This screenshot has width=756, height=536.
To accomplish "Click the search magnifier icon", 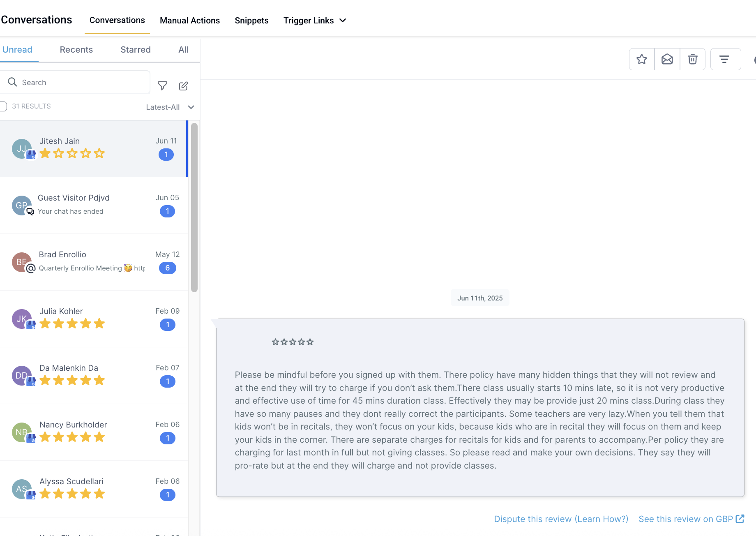I will [13, 82].
